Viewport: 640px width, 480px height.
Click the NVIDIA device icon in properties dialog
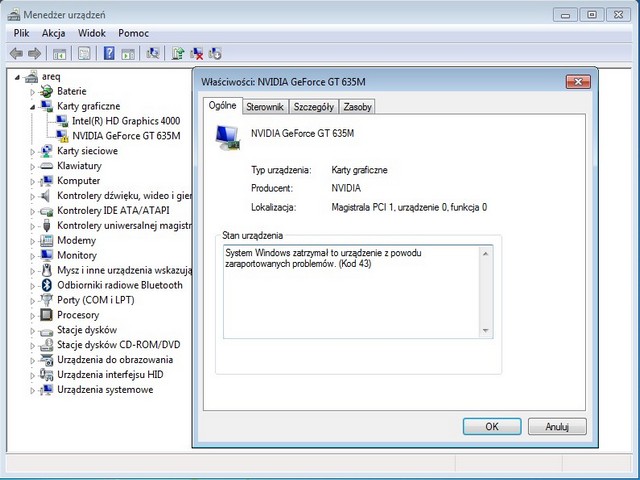[x=227, y=137]
